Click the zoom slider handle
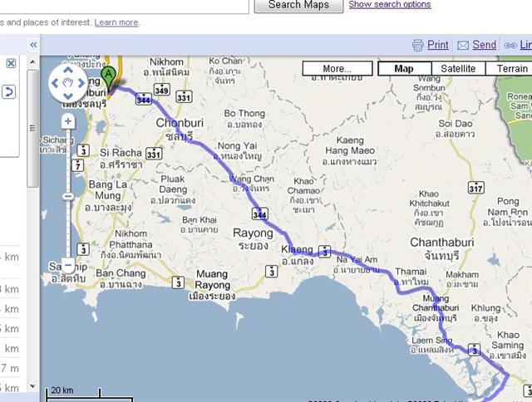Image resolution: width=532 pixels, height=402 pixels. tap(68, 196)
